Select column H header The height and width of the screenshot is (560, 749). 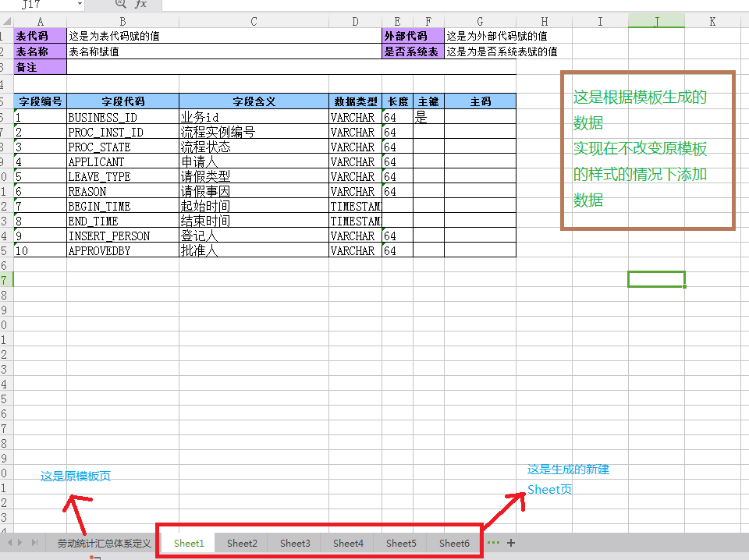pyautogui.click(x=544, y=22)
